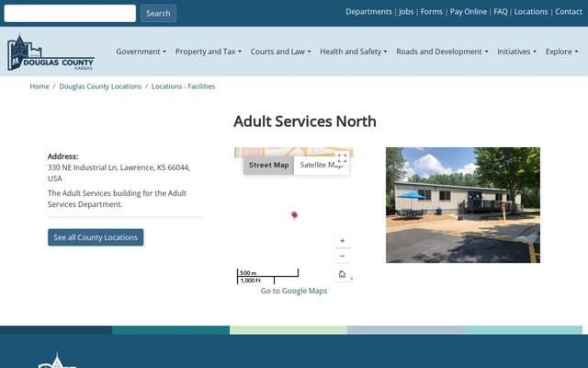Click the Search button
The width and height of the screenshot is (588, 368).
tap(158, 13)
